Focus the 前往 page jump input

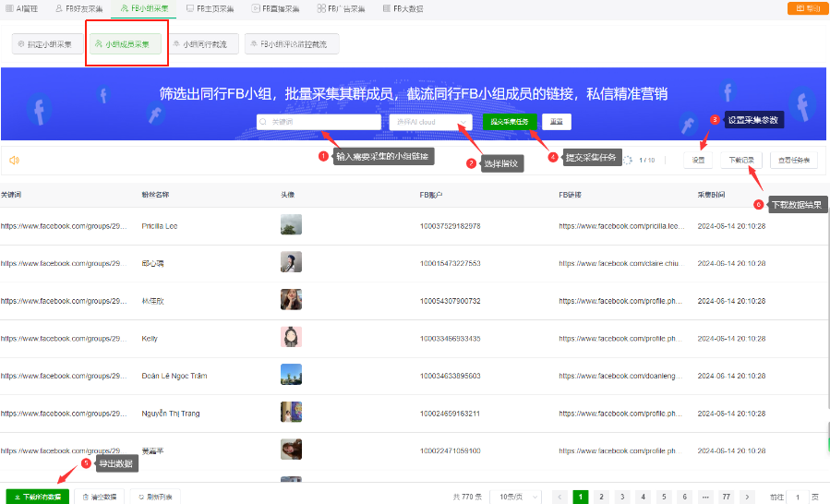[x=797, y=497]
